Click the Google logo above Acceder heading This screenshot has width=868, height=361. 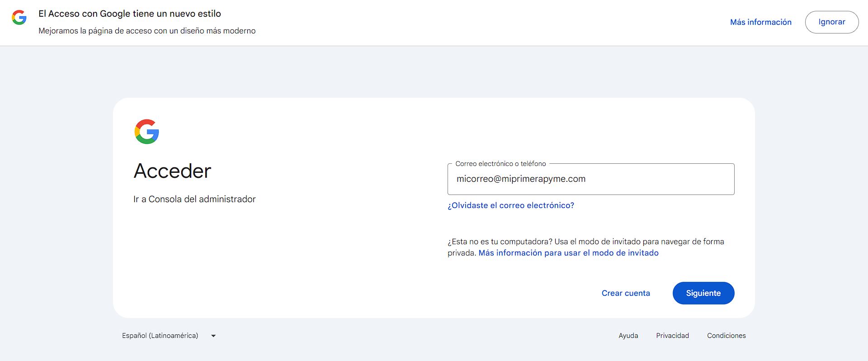(x=146, y=132)
